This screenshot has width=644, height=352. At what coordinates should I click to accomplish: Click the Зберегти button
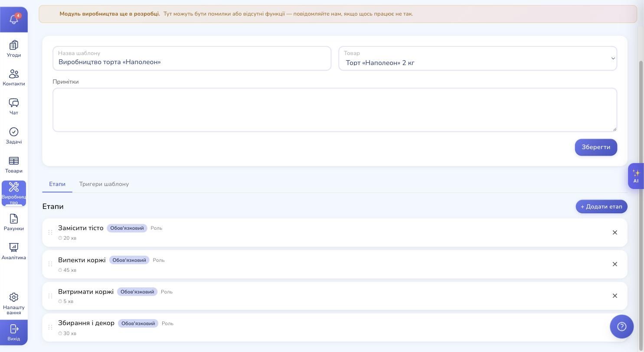pos(596,147)
